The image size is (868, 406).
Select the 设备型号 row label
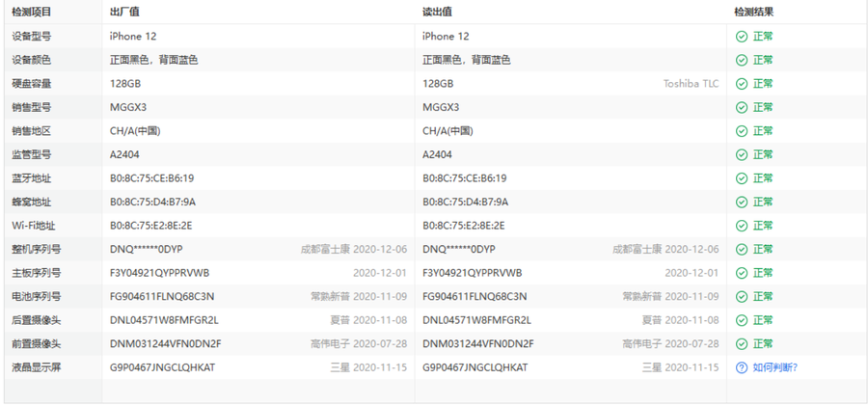pos(32,37)
